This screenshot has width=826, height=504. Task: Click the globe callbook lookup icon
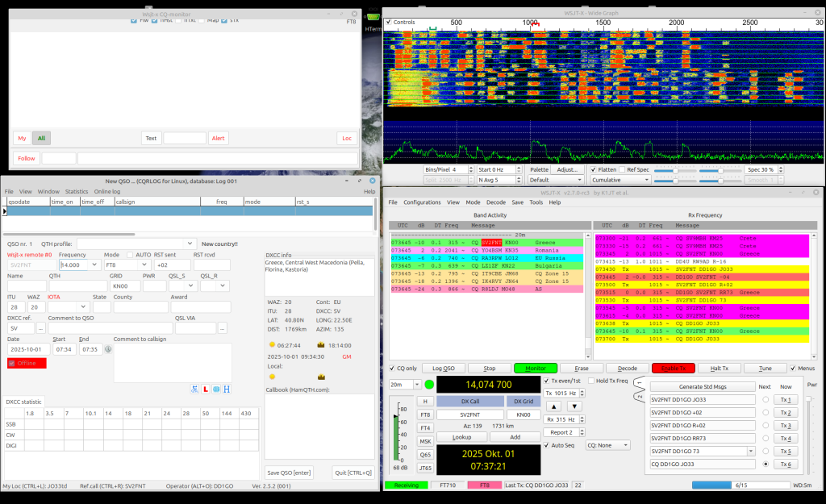tap(216, 389)
